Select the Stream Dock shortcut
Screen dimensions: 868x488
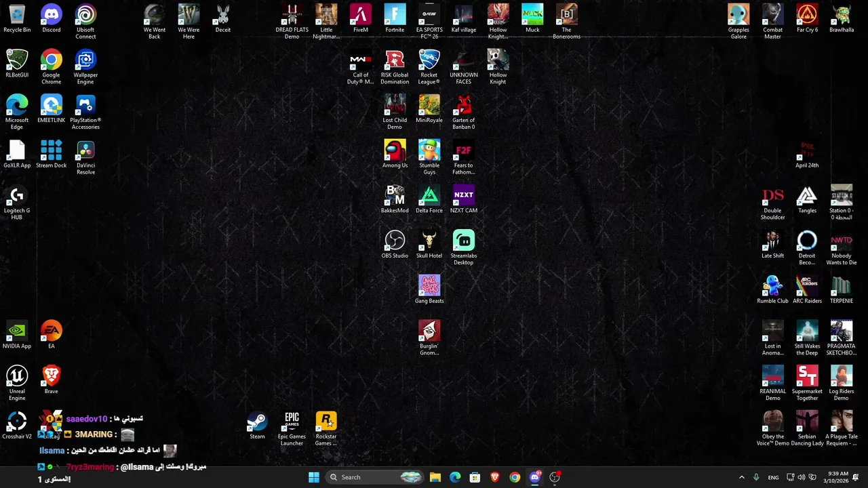(x=52, y=155)
